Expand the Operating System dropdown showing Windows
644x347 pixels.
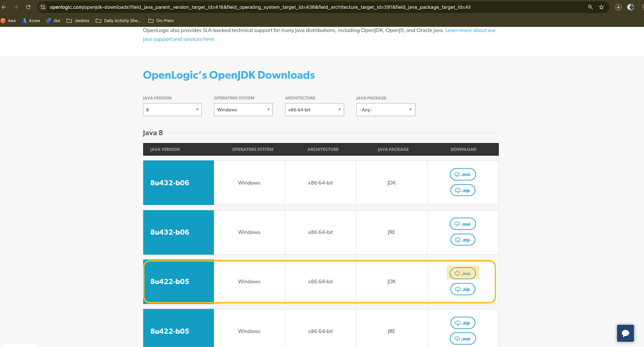click(244, 110)
